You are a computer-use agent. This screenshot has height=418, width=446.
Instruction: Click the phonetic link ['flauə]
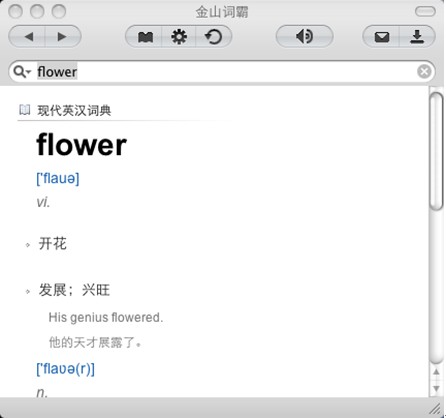[x=58, y=178]
